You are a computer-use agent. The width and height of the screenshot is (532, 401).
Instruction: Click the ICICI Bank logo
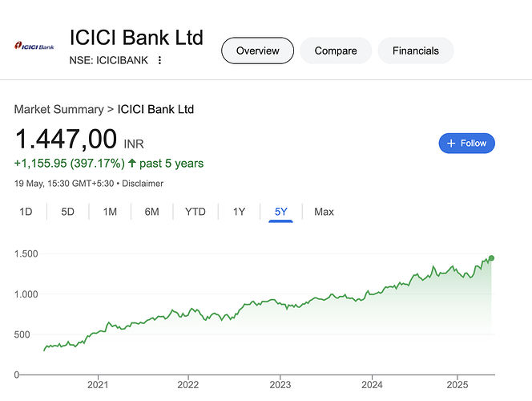pyautogui.click(x=34, y=46)
